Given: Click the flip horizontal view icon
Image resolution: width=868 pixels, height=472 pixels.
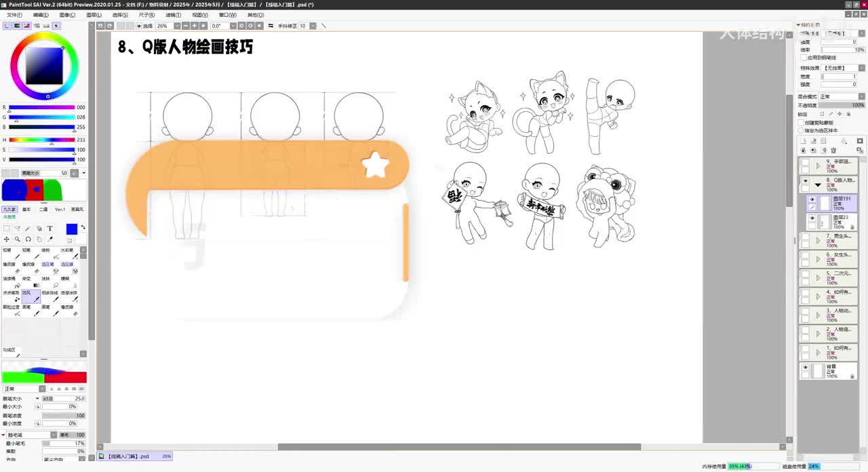Looking at the screenshot, I should 271,26.
